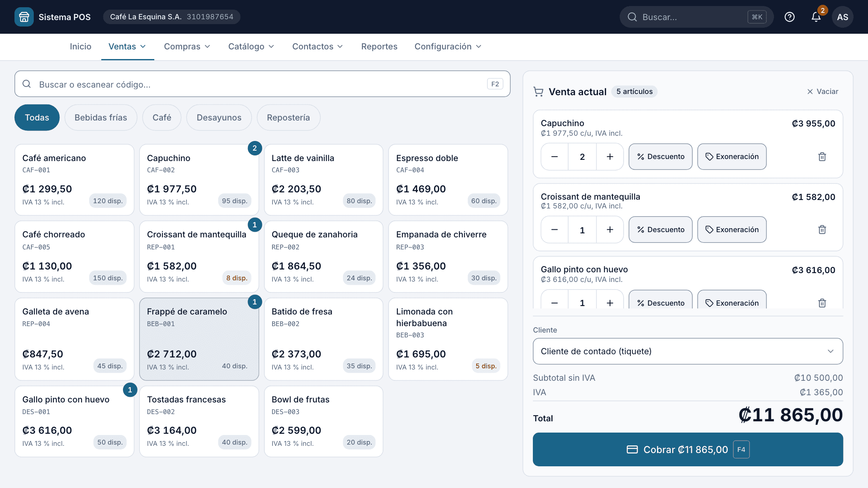Select the Todas category filter
The height and width of the screenshot is (488, 868).
pyautogui.click(x=37, y=118)
